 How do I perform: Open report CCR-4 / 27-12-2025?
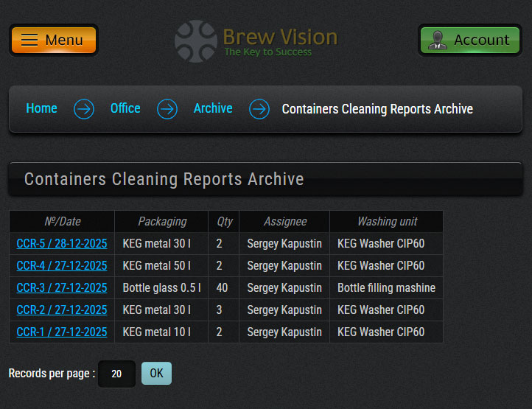[x=62, y=265]
